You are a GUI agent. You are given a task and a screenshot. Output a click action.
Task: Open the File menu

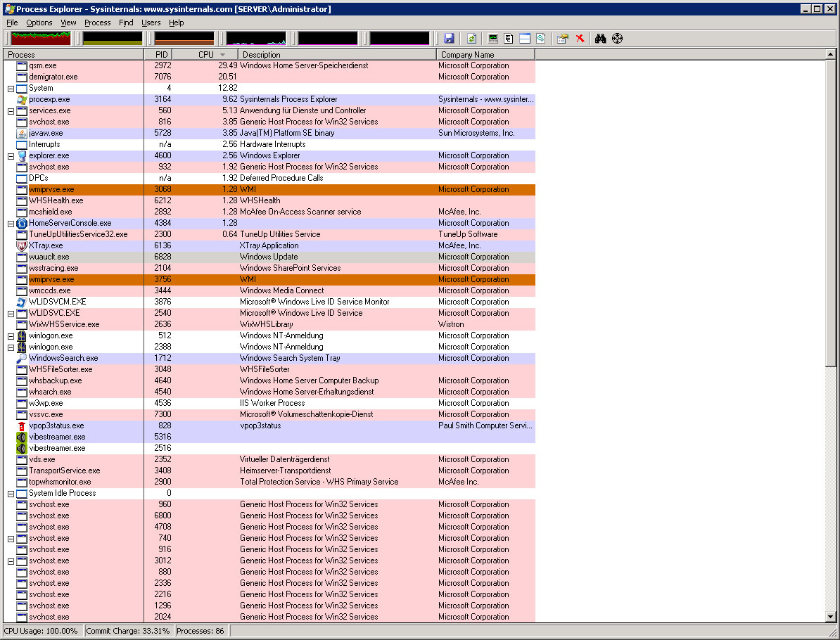(x=12, y=23)
